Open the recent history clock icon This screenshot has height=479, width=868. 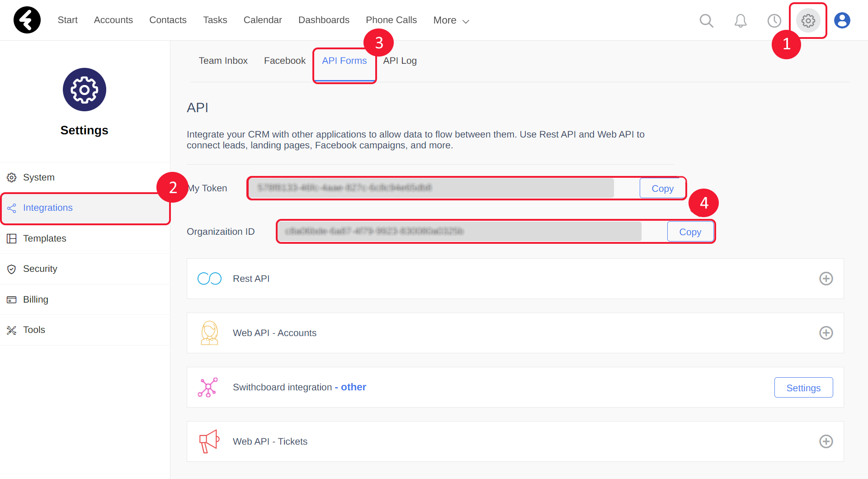point(774,20)
